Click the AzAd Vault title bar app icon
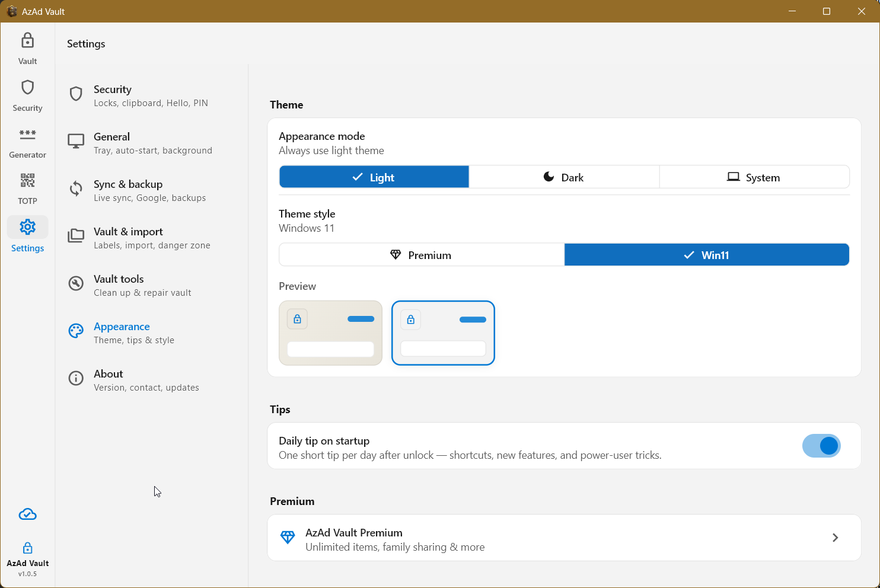880x588 pixels. 11,11
